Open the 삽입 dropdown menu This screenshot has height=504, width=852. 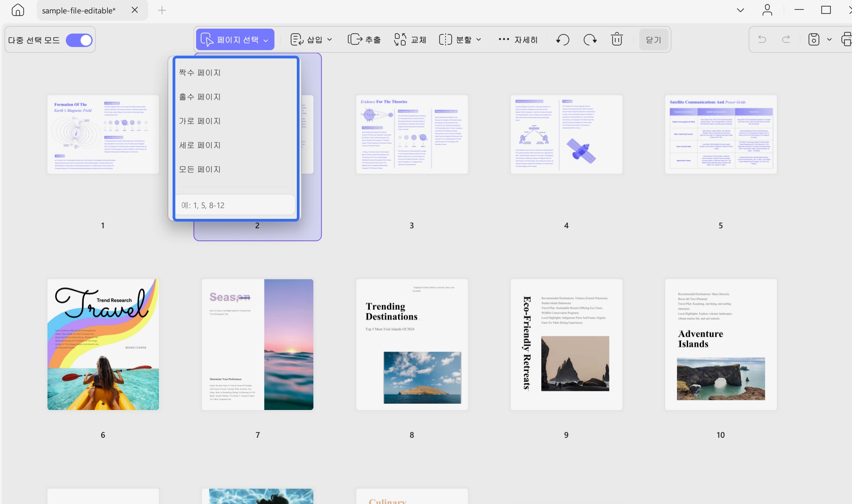[312, 40]
